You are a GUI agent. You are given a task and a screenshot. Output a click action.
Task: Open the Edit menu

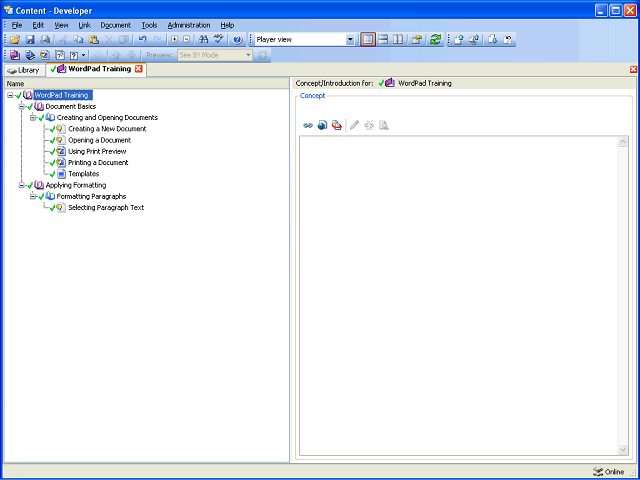pyautogui.click(x=38, y=25)
